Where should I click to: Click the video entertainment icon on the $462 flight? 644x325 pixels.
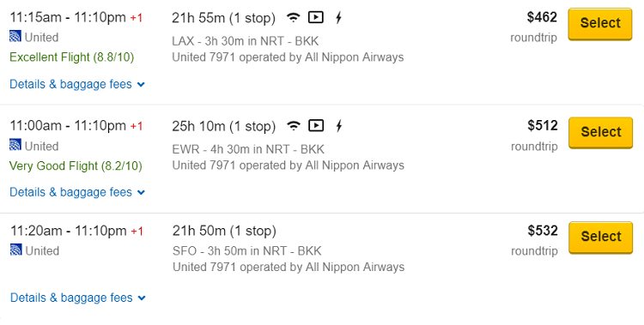tap(315, 18)
